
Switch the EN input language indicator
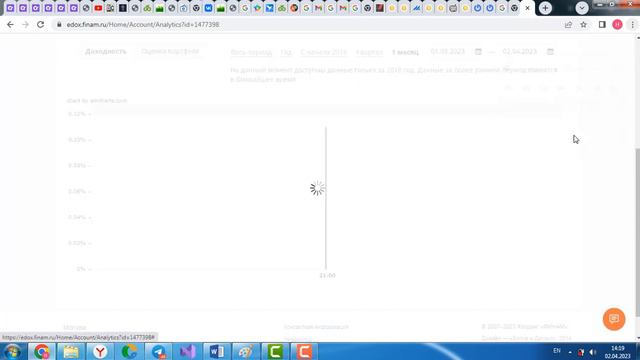[x=557, y=351]
